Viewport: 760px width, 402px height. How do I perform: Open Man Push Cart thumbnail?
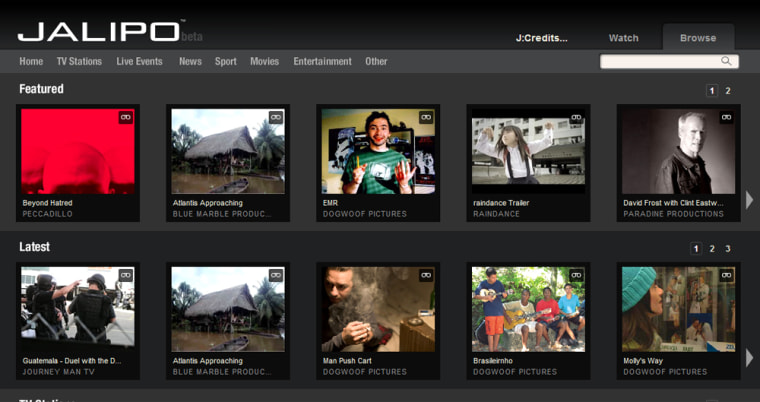379,309
